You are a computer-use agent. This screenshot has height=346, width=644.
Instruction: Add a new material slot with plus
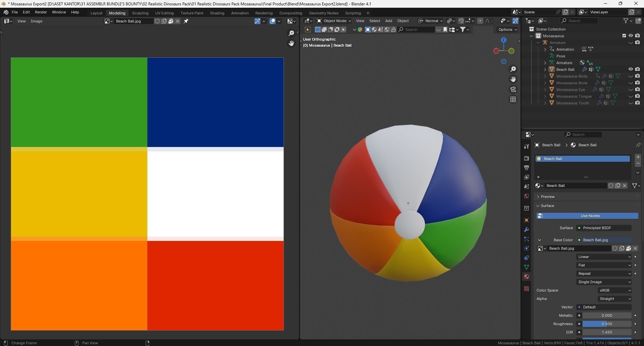[x=638, y=157]
